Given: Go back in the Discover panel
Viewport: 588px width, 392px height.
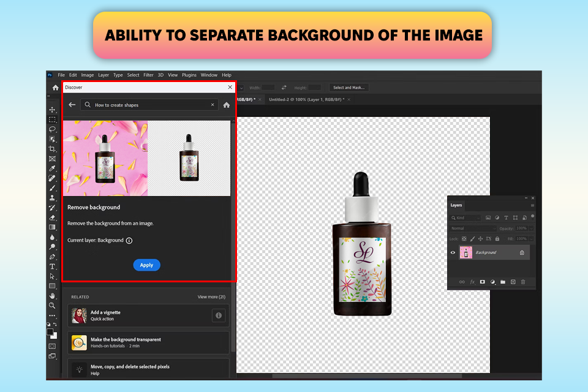Looking at the screenshot, I should coord(72,105).
